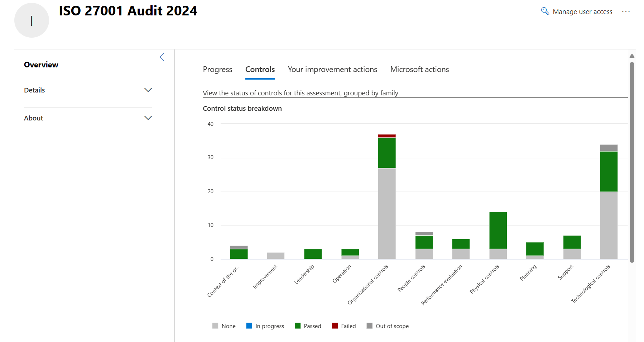The height and width of the screenshot is (342, 644).
Task: Expand the About section chevron
Action: click(x=148, y=118)
